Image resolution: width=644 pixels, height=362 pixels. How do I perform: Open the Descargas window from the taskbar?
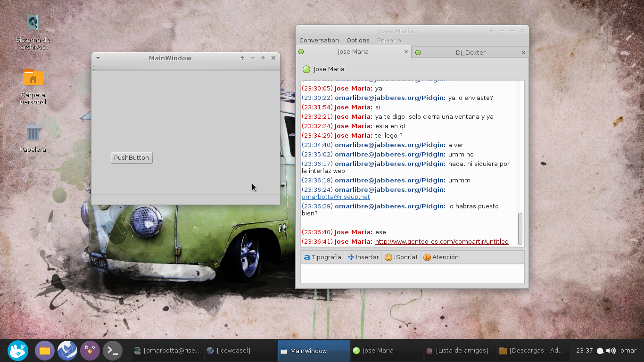pyautogui.click(x=533, y=351)
